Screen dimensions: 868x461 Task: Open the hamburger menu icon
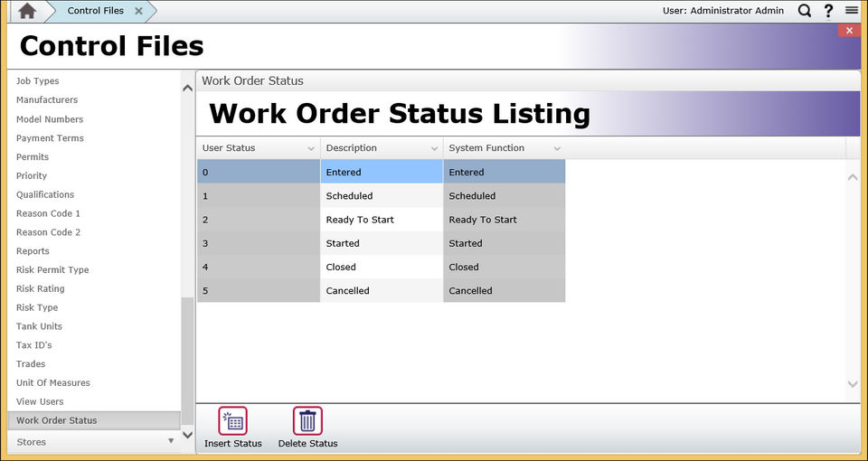click(852, 10)
